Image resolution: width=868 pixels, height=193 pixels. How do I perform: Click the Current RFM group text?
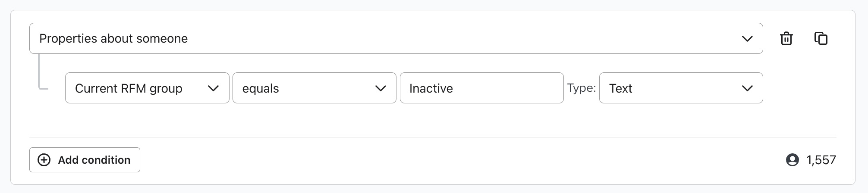(129, 88)
